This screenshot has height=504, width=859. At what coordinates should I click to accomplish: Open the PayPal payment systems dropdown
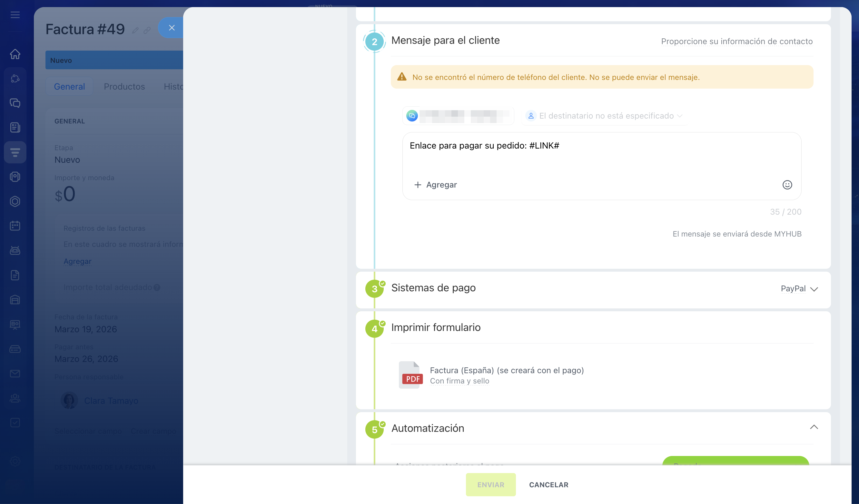[x=799, y=289]
